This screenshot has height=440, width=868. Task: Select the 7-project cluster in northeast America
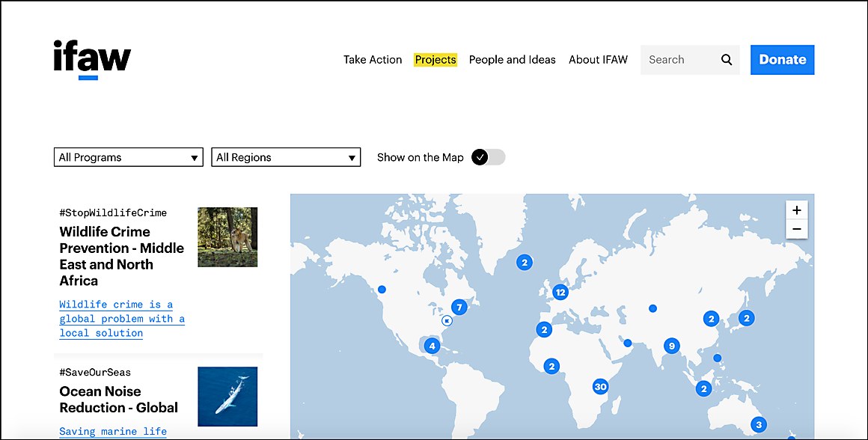459,307
